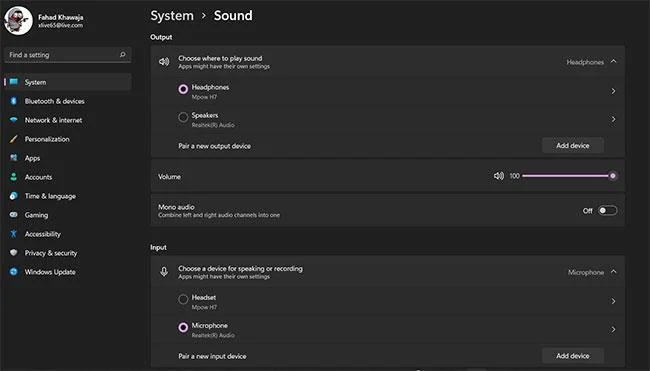Click the volume value '100'
650x371 pixels.
[514, 176]
